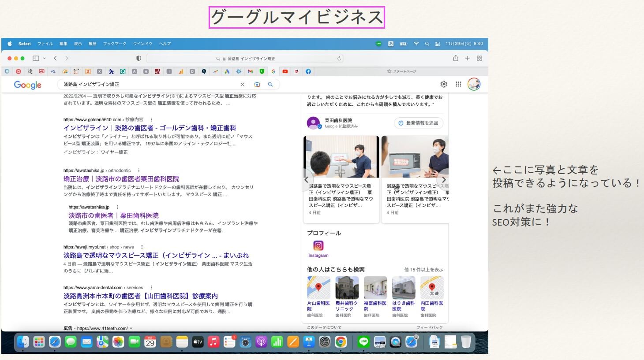Image resolution: width=644 pixels, height=360 pixels.
Task: Open the Google apps grid
Action: tap(458, 84)
